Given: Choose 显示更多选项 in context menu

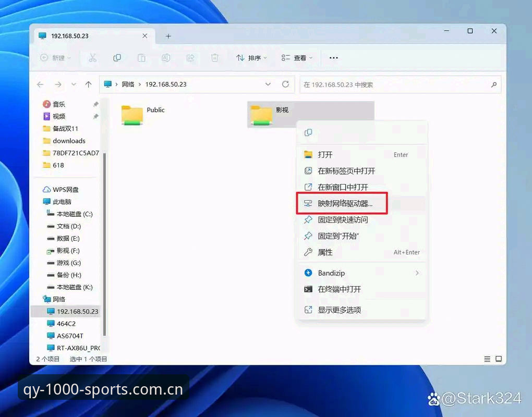Looking at the screenshot, I should [x=361, y=310].
